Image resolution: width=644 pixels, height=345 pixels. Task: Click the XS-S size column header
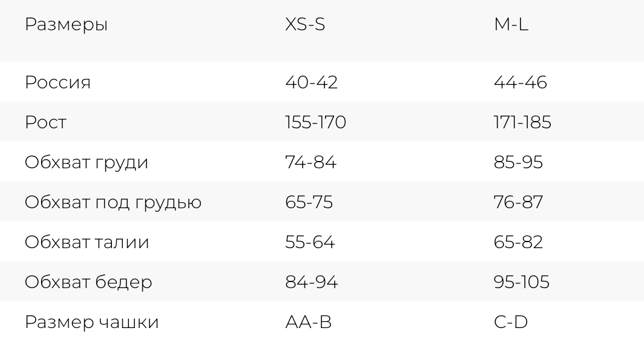tap(305, 26)
